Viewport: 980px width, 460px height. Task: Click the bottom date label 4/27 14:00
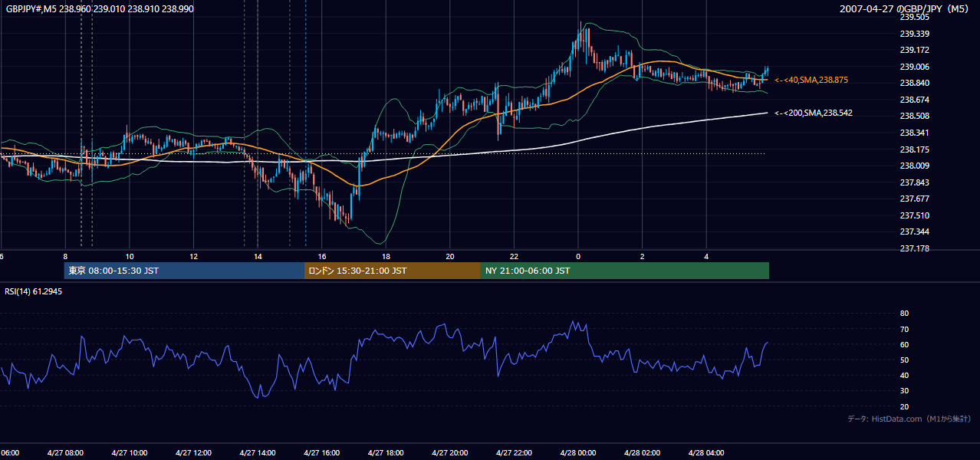[258, 452]
